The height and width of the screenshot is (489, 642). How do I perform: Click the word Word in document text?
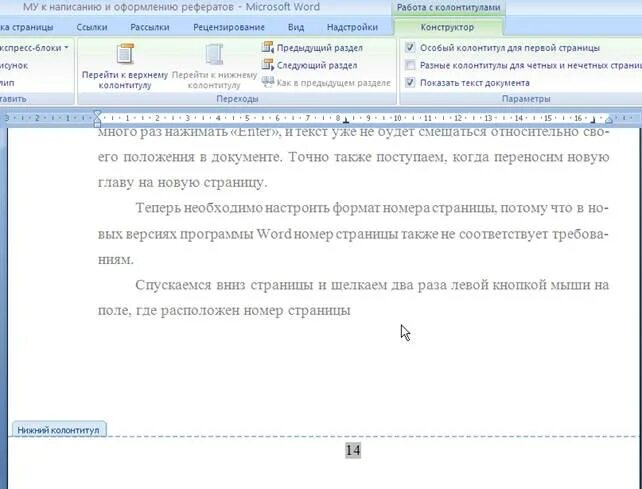[274, 234]
